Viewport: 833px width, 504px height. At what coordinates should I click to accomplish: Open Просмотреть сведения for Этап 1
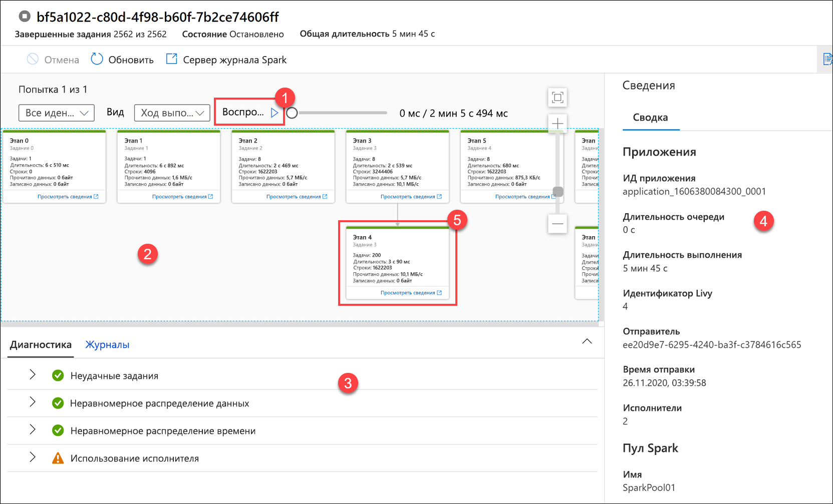[182, 197]
